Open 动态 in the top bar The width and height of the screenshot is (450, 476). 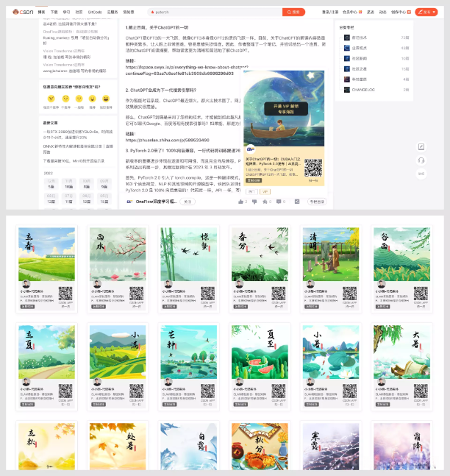[382, 13]
